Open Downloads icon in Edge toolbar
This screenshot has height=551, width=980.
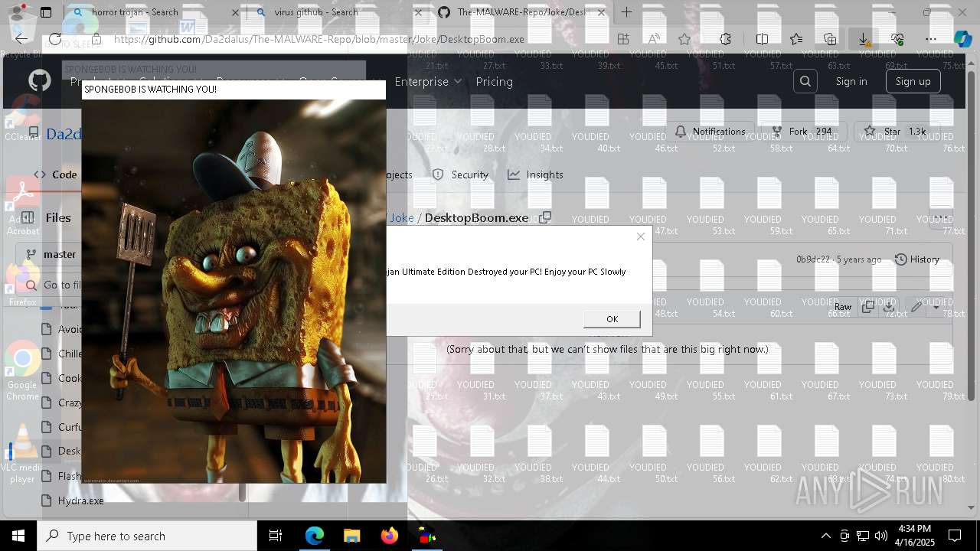[x=863, y=39]
